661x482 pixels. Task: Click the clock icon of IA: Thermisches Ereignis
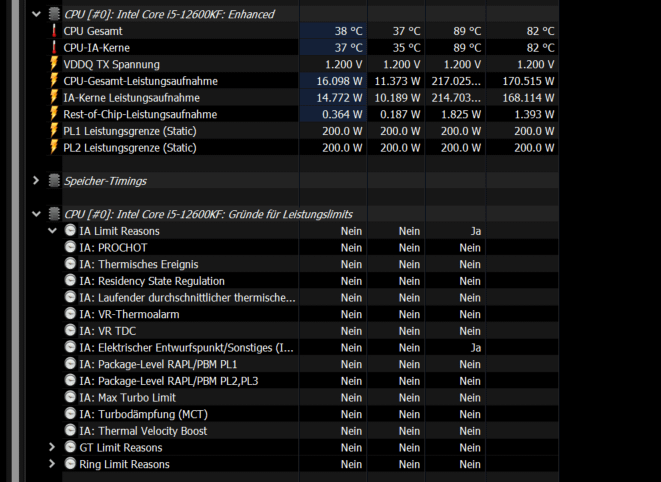pos(70,264)
